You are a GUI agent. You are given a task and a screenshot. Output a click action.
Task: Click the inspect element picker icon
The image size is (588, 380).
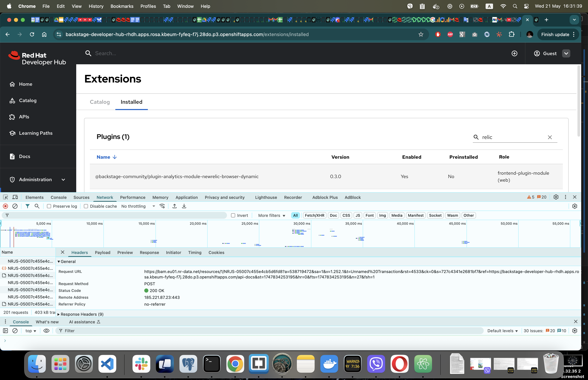(5, 197)
